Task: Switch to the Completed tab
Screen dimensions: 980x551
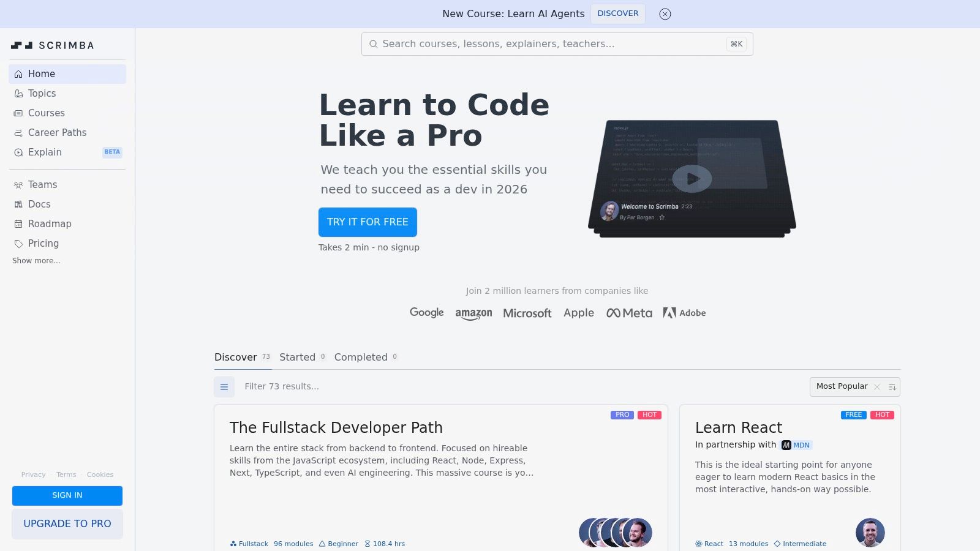Action: 366,357
